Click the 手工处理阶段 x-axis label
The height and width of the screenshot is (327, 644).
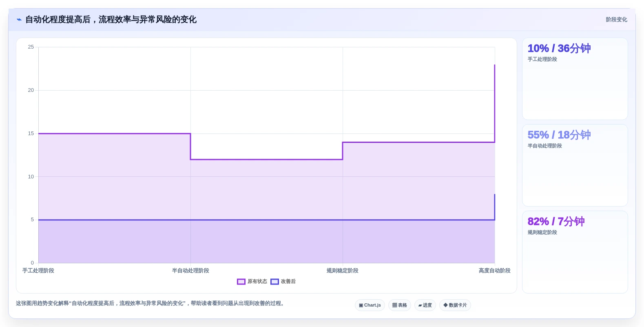[x=38, y=271]
